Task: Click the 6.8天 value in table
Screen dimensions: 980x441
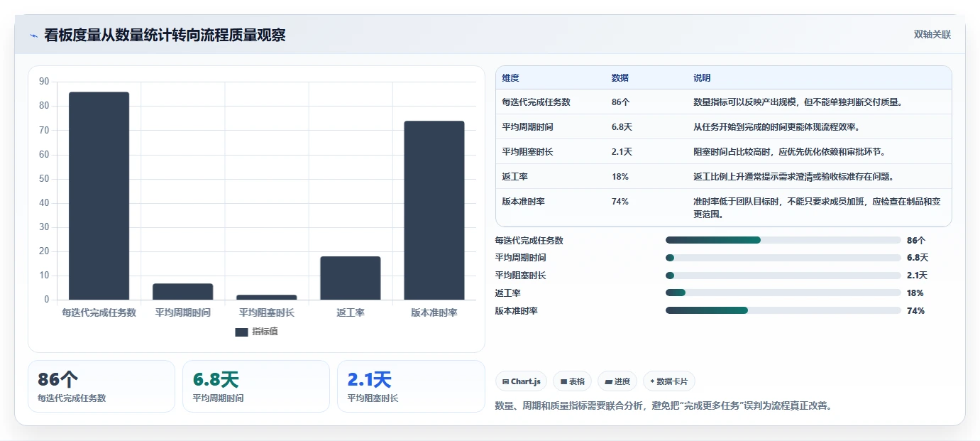Action: click(x=622, y=127)
